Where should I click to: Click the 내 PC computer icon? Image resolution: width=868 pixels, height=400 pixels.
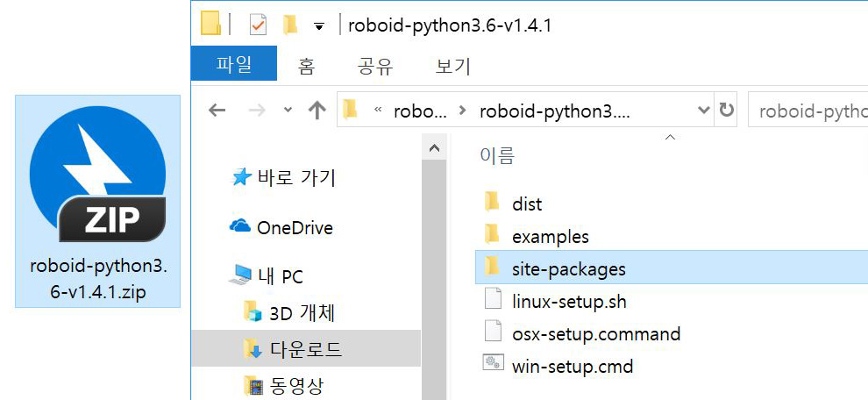click(x=241, y=275)
